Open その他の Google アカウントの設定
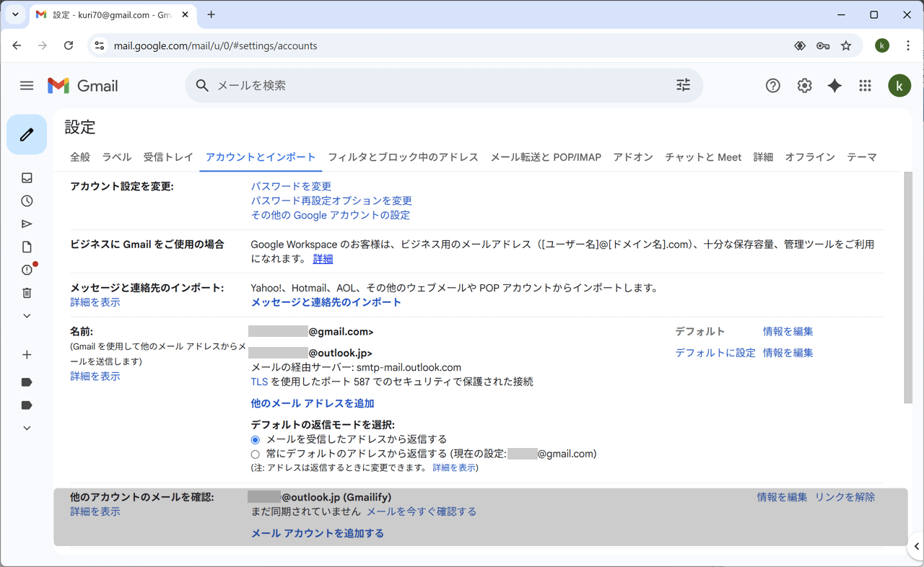 330,215
